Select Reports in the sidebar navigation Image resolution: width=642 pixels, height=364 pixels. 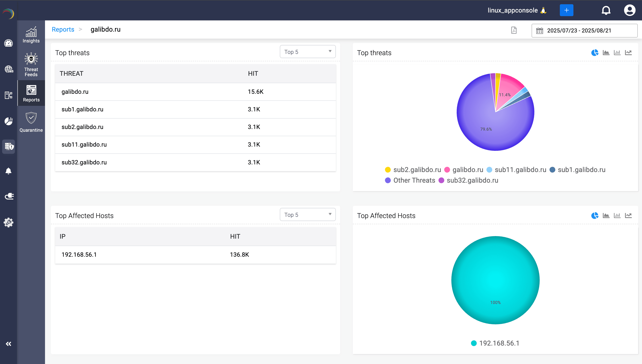tap(31, 93)
